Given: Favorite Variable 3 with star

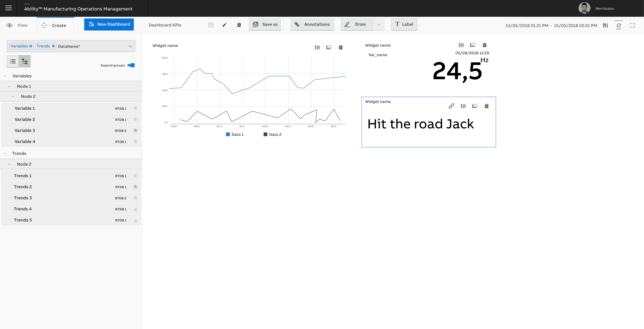Looking at the screenshot, I should click(x=135, y=130).
